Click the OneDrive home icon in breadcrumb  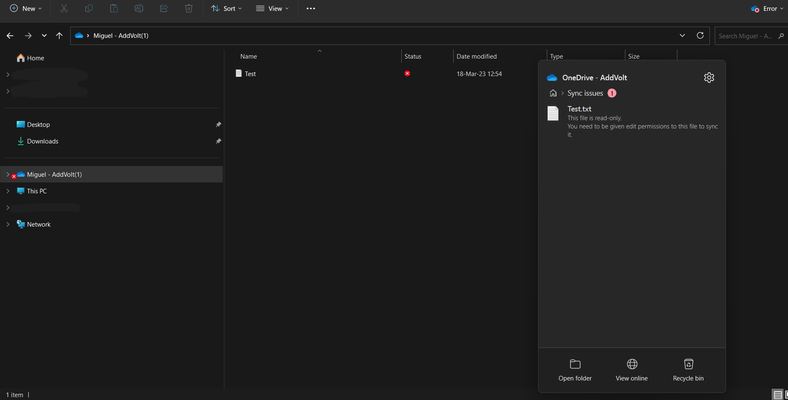(x=553, y=93)
